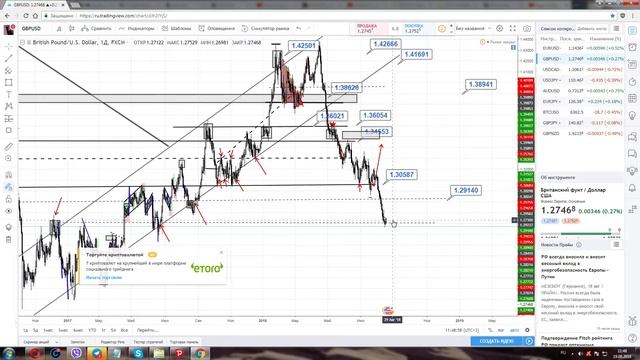Open the Шаблоны templates menu
Viewport: 640px width, 360px height.
point(176,29)
